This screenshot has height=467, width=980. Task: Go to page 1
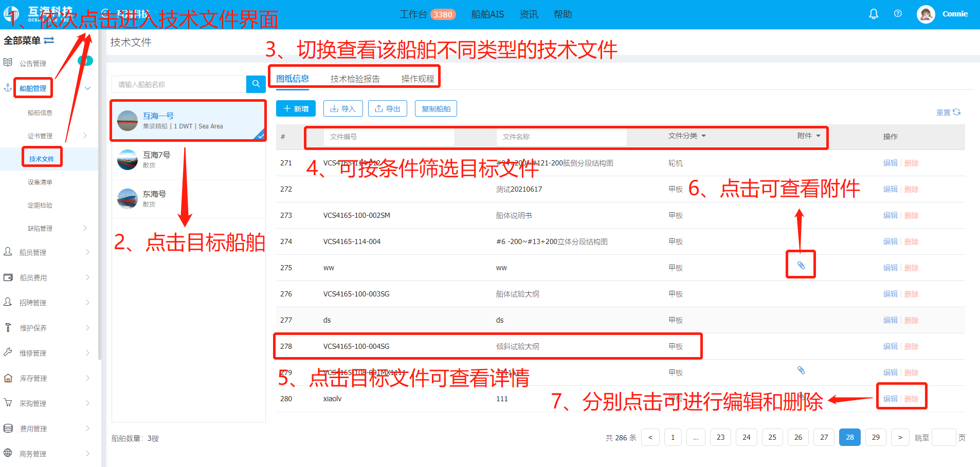[673, 437]
